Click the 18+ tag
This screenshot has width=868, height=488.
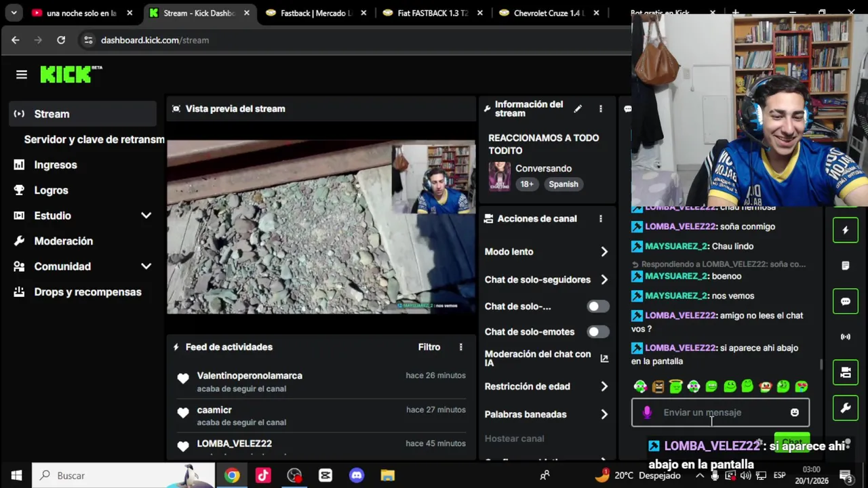[527, 184]
